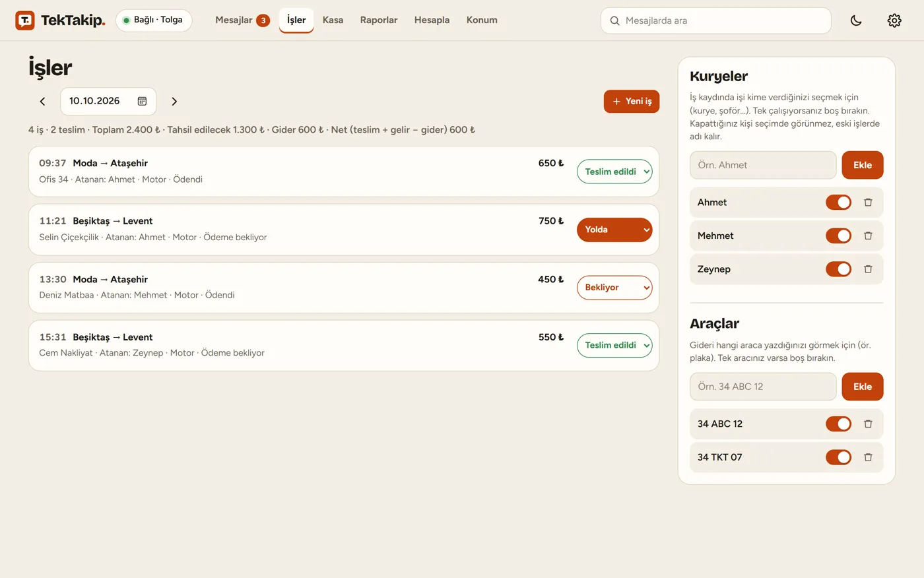Click the Bağlı · Tolga status pill

[x=154, y=20]
